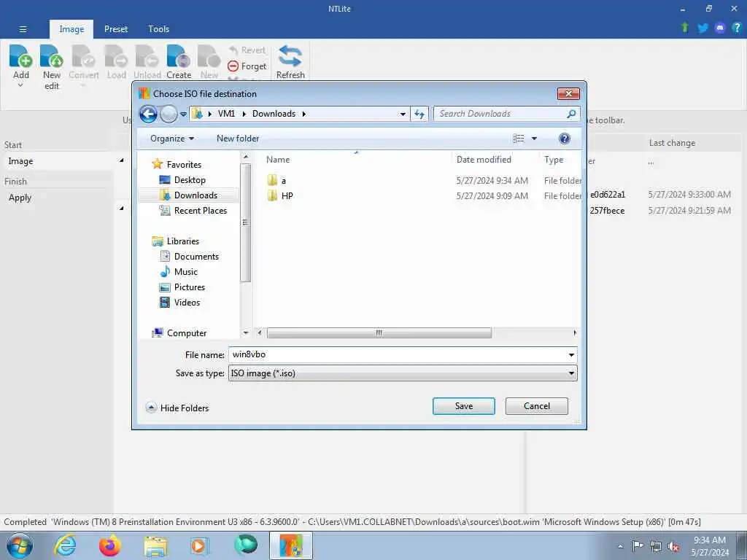Open the Twitter icon link in NTLite
Screen dimensions: 747x560
(703, 28)
